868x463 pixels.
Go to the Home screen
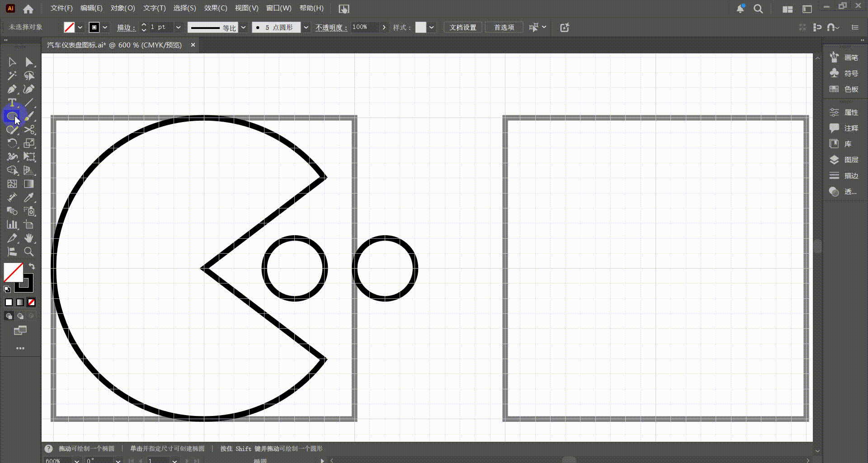click(28, 9)
